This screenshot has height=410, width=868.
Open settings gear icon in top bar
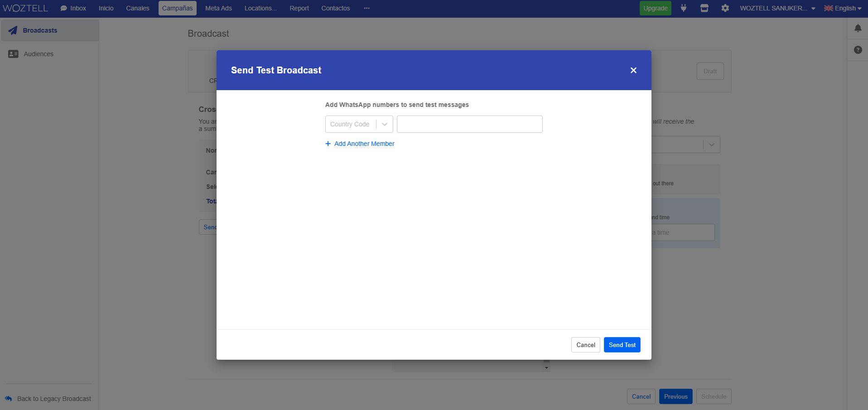(725, 8)
